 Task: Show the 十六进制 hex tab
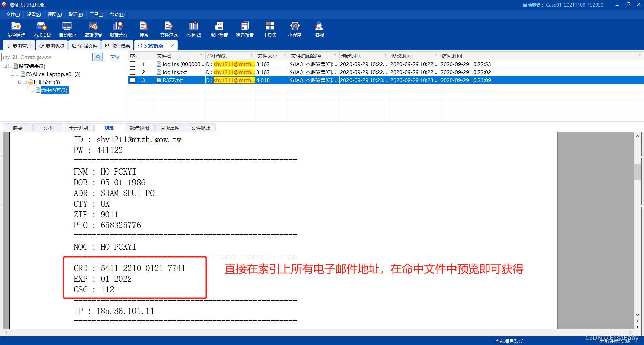click(x=78, y=128)
